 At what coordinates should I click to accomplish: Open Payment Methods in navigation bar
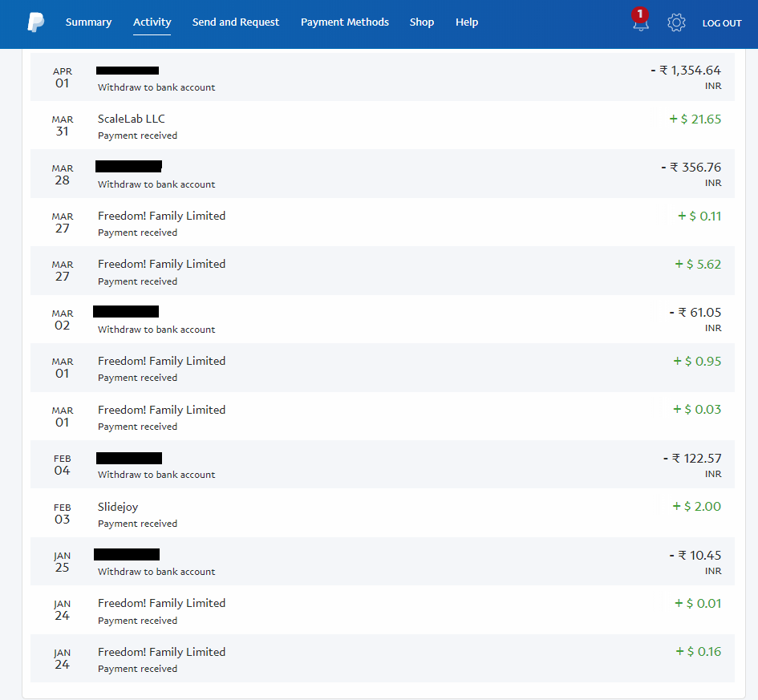tap(345, 22)
